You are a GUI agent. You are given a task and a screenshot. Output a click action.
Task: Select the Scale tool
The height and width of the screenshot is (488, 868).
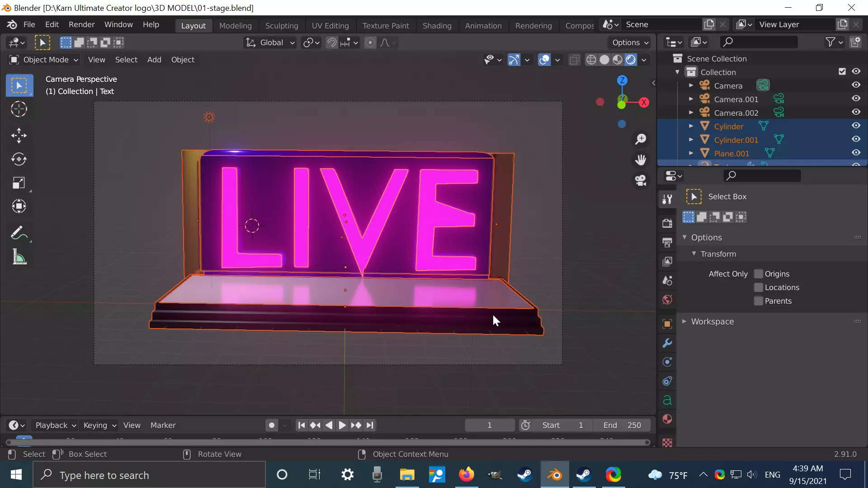(19, 183)
